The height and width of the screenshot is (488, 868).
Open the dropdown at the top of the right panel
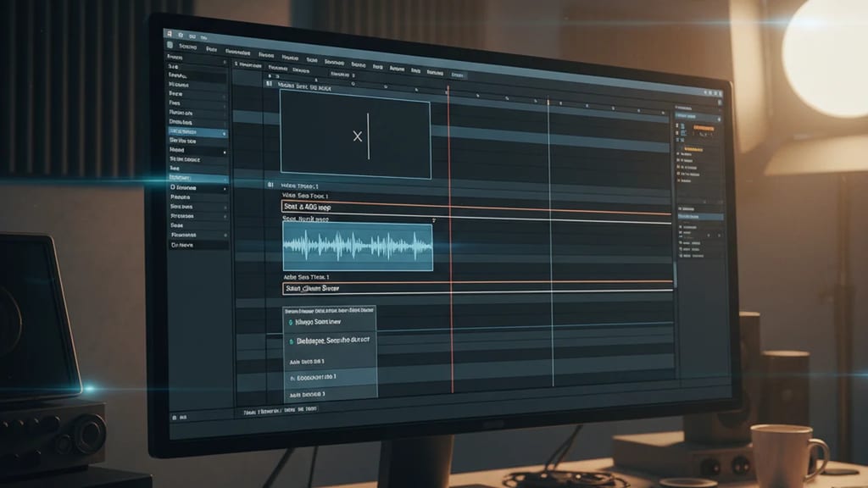[x=698, y=117]
